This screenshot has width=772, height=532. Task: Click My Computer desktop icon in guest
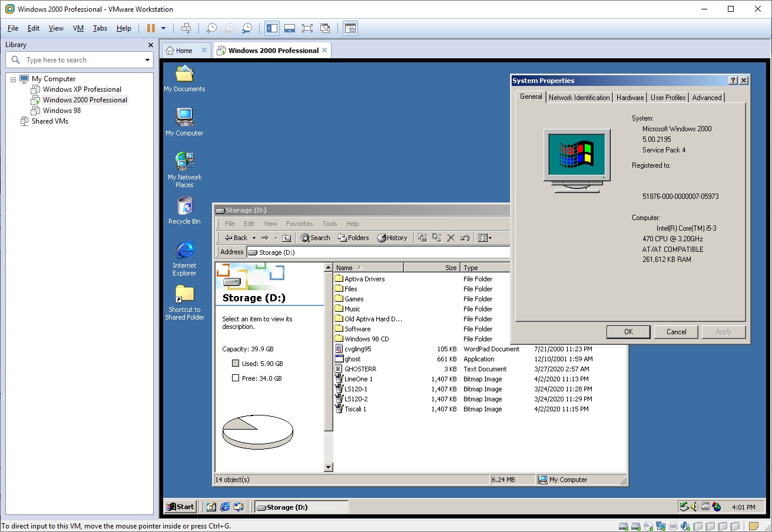pos(184,122)
